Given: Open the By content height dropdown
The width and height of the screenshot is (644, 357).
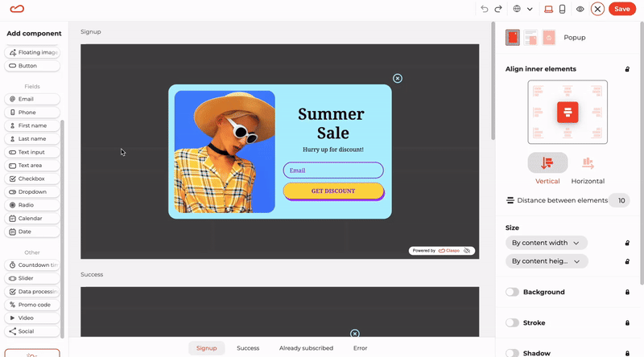Looking at the screenshot, I should (x=547, y=261).
